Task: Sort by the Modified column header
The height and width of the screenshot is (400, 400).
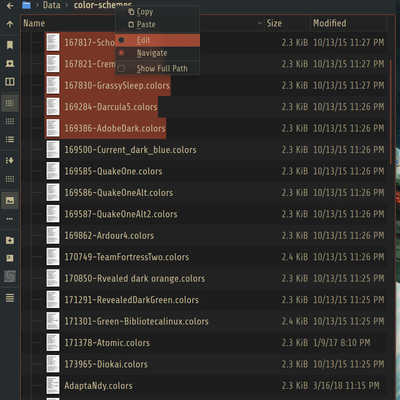Action: 348,23
